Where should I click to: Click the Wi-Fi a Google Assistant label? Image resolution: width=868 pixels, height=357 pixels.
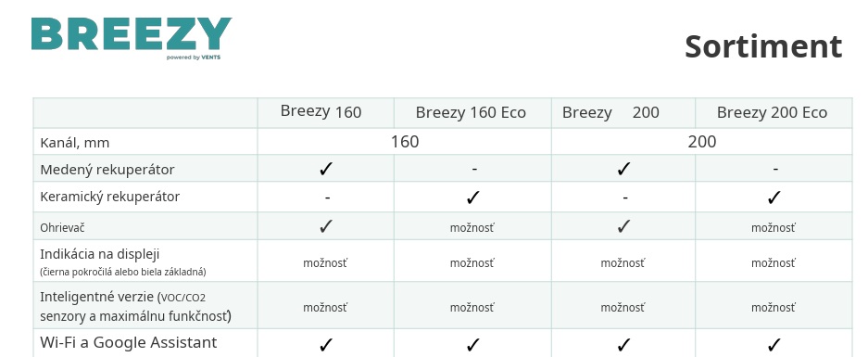129,342
